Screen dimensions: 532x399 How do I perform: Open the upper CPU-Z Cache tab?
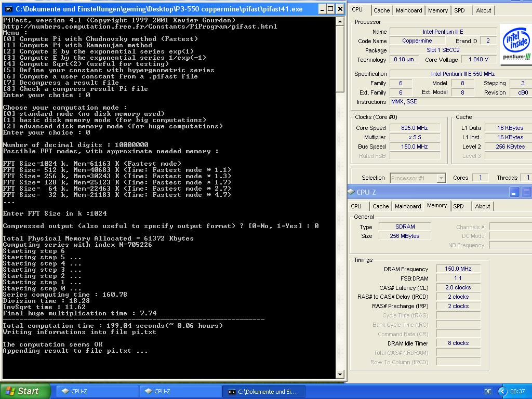click(381, 10)
